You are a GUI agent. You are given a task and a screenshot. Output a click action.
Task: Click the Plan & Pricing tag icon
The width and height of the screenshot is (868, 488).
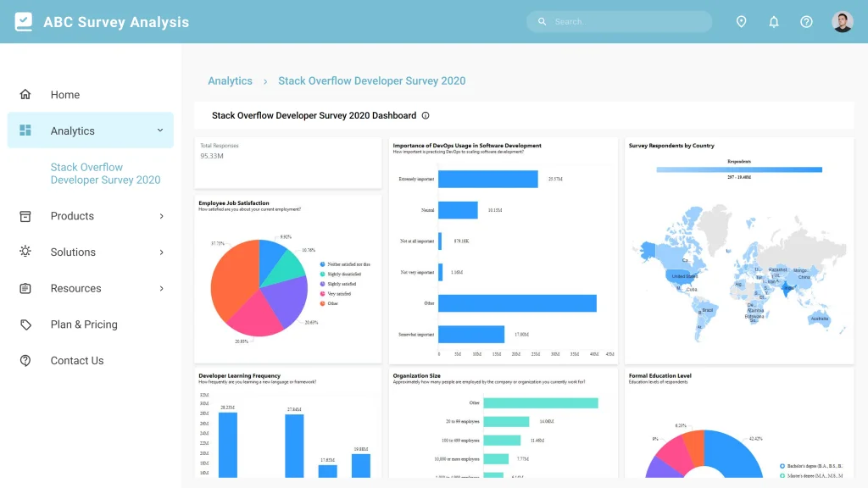[x=25, y=324]
